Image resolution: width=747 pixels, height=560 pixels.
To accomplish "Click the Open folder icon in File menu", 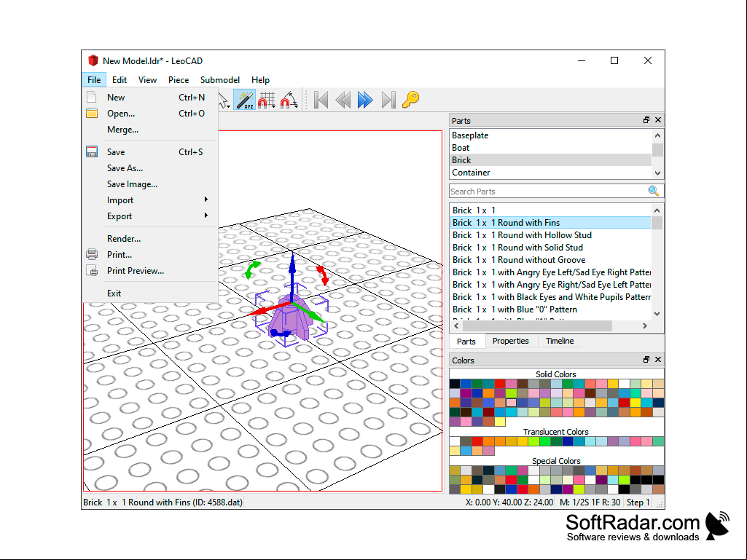I will click(x=92, y=114).
